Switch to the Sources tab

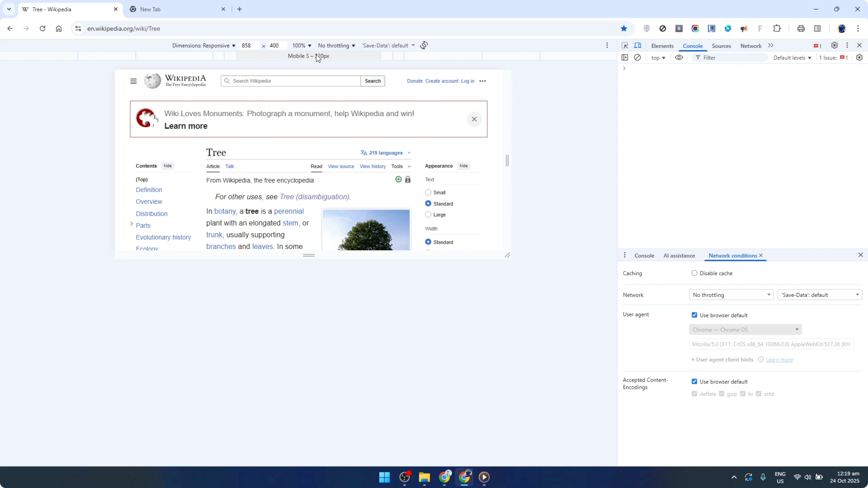721,46
